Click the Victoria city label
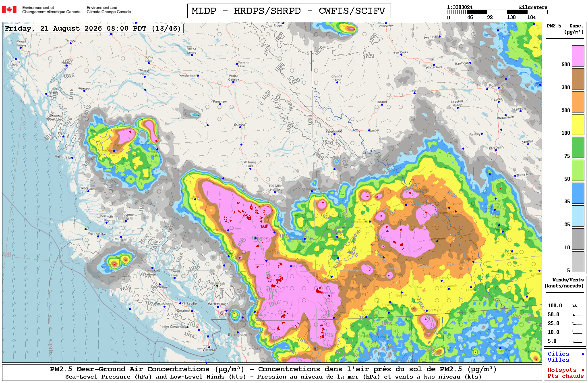The height and width of the screenshot is (383, 588). 209,350
